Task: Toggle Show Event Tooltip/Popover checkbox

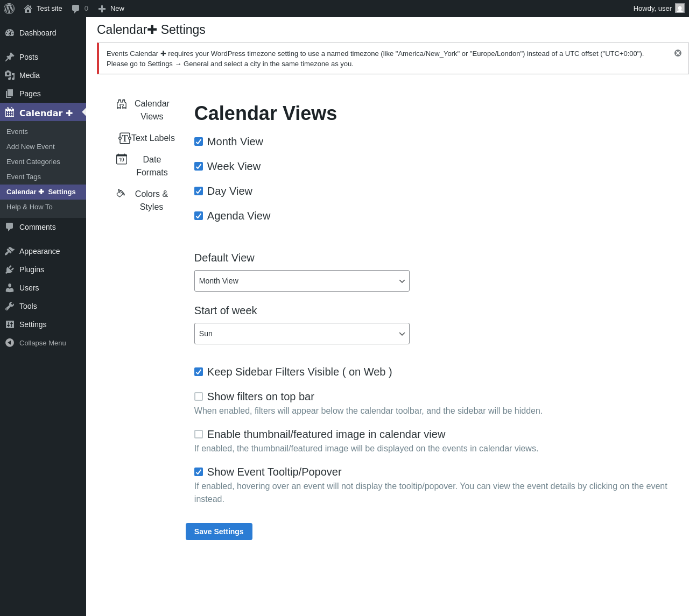Action: coord(199,472)
